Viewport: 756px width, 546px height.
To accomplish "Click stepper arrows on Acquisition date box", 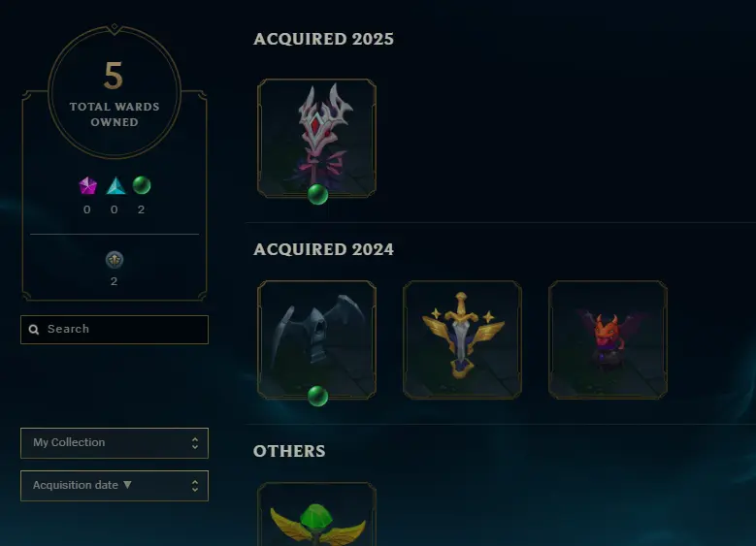I will tap(195, 486).
